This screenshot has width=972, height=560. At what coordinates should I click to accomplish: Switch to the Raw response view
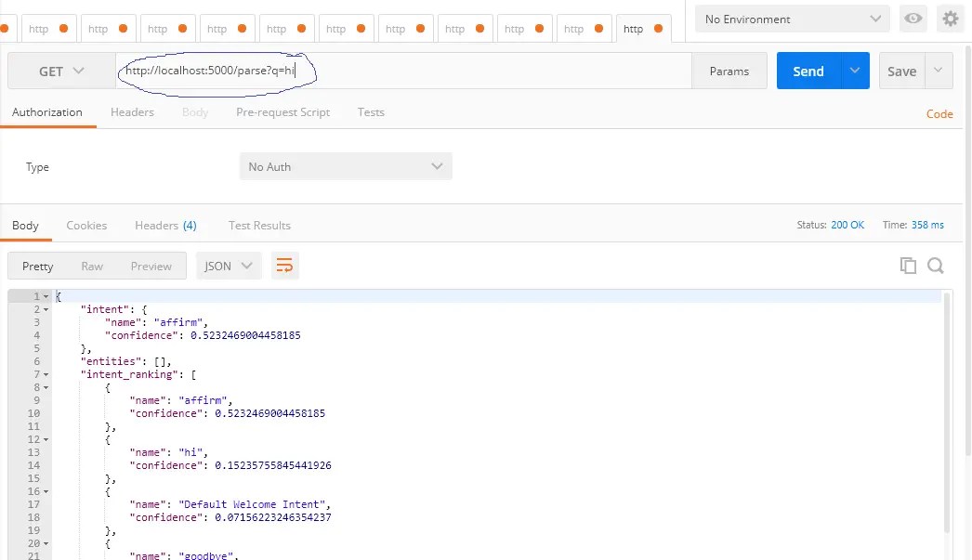point(94,265)
